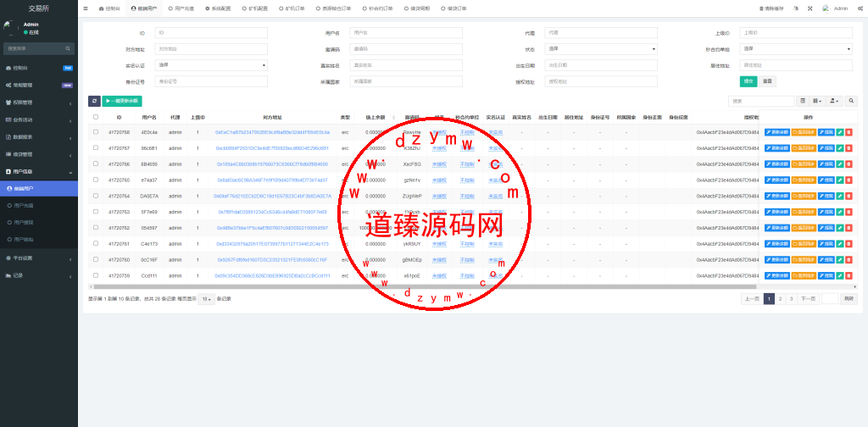Open the 秒合约单控 select dropdown
868x427 pixels.
[796, 49]
